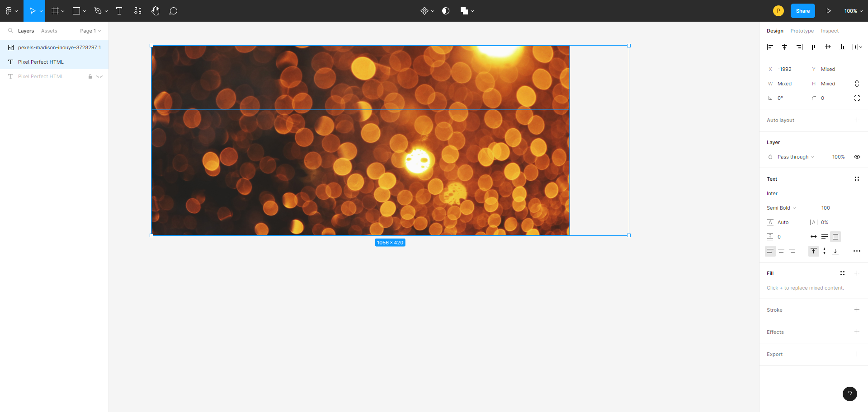This screenshot has height=412, width=868.
Task: Select the pexels-madison-inouye image layer
Action: tap(58, 47)
